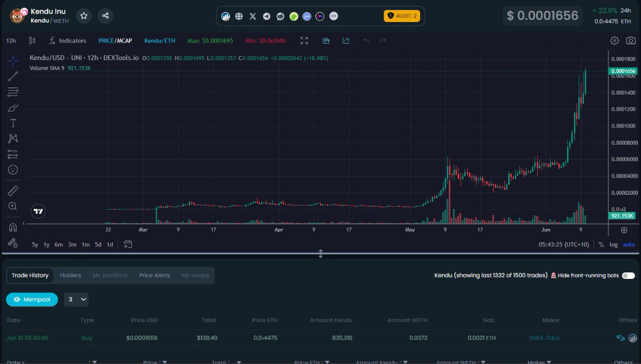
Task: Open the Telegram social link
Action: [267, 16]
